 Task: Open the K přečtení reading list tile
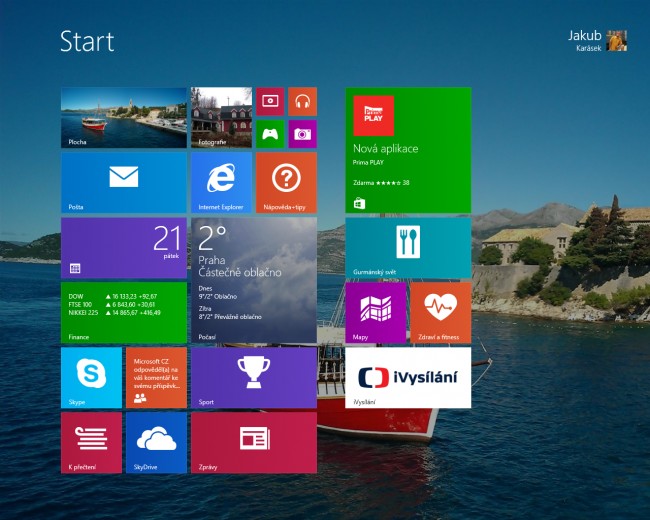[91, 442]
